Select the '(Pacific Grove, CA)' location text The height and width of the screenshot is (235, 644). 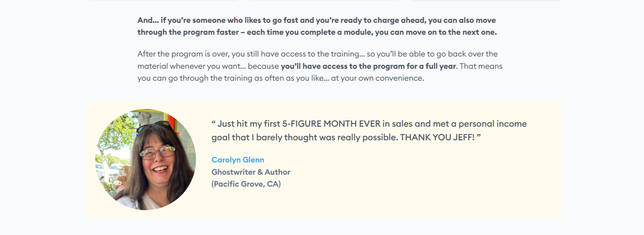click(x=246, y=184)
